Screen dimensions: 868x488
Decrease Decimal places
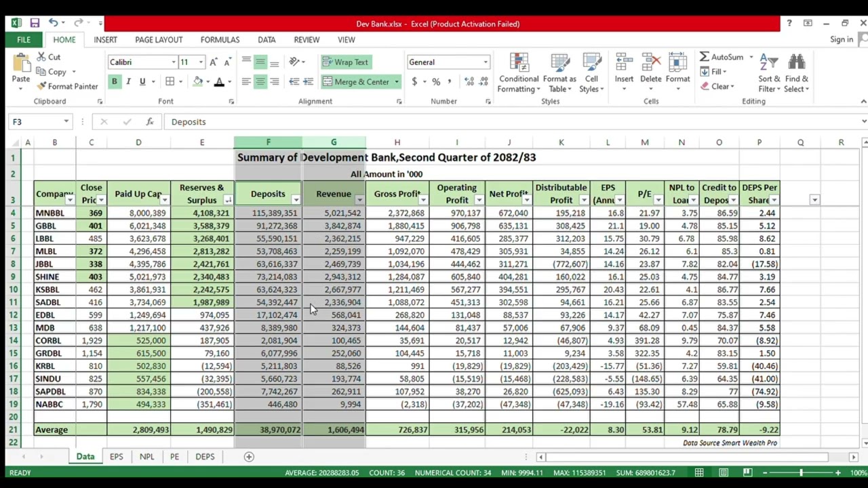click(484, 82)
